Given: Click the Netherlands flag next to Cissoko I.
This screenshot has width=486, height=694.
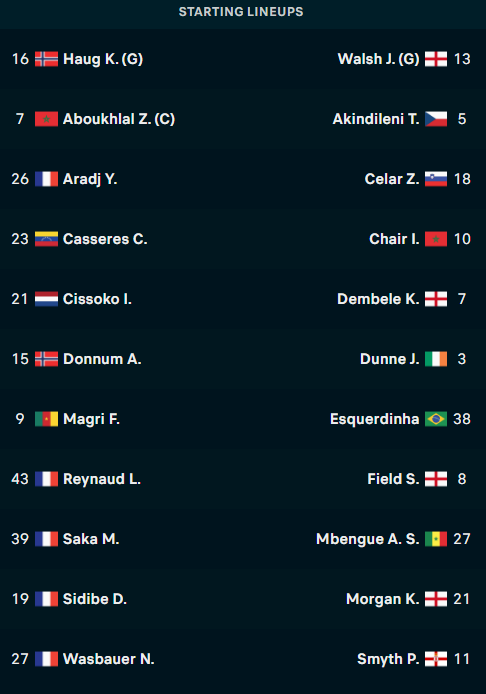Looking at the screenshot, I should [x=46, y=299].
